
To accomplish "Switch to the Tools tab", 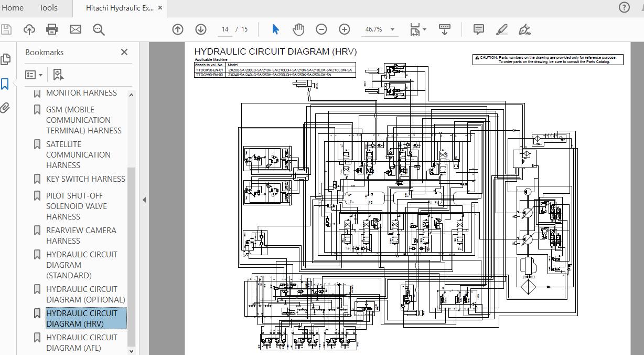I will 48,7.
